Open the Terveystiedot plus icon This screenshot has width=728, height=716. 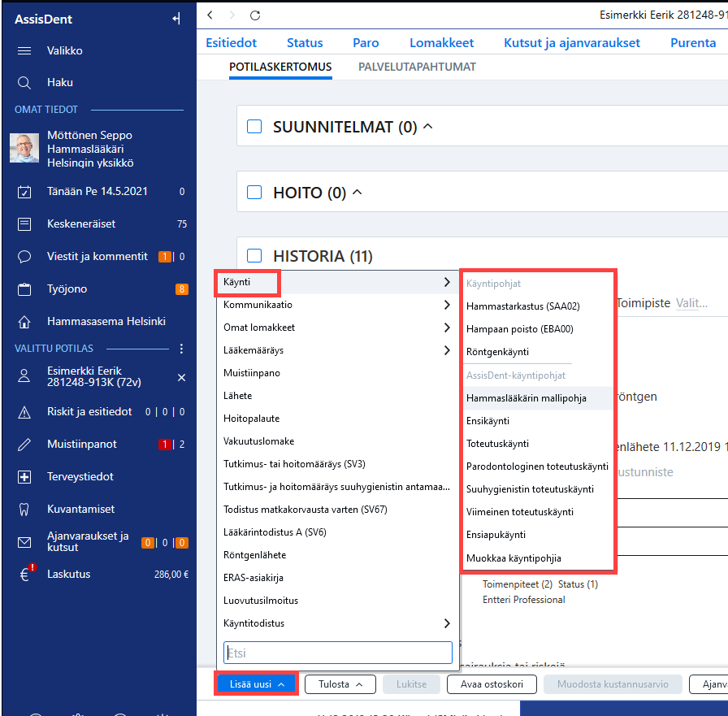pos(24,477)
